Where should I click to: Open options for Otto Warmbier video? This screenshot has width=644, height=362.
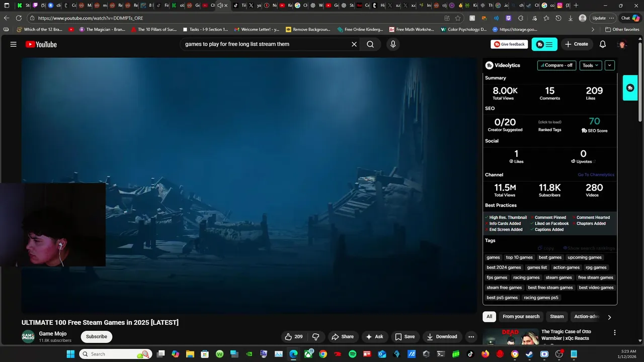click(x=614, y=332)
